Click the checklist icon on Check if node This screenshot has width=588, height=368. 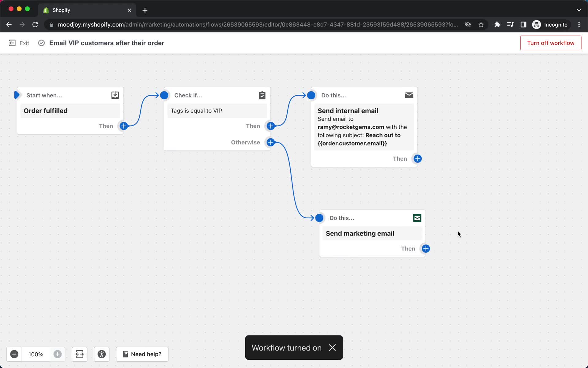tap(262, 94)
